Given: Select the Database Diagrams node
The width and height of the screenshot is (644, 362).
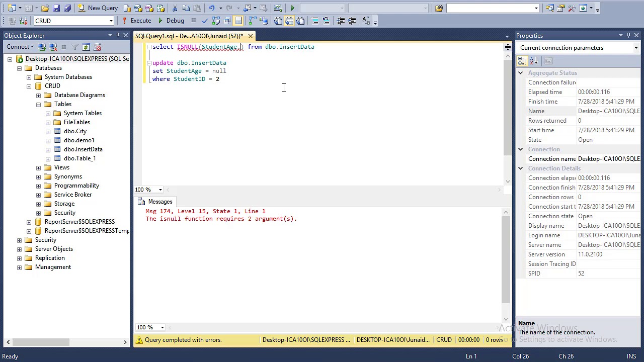Looking at the screenshot, I should (79, 95).
